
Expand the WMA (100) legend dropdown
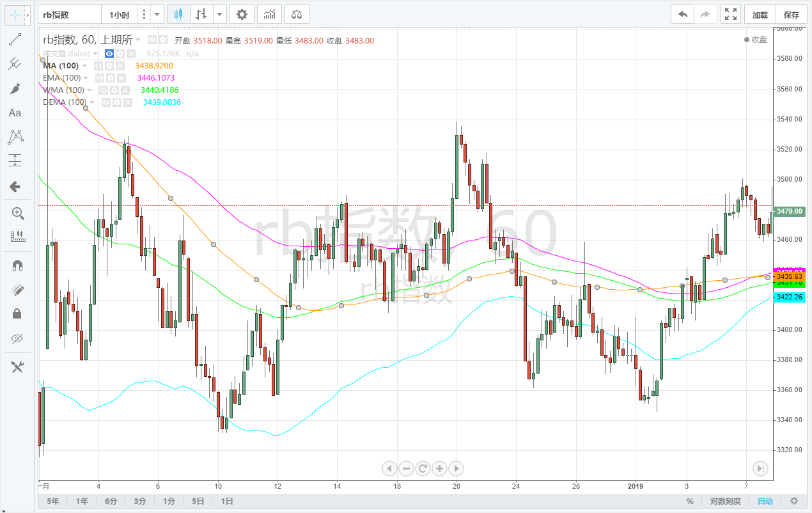coord(91,90)
